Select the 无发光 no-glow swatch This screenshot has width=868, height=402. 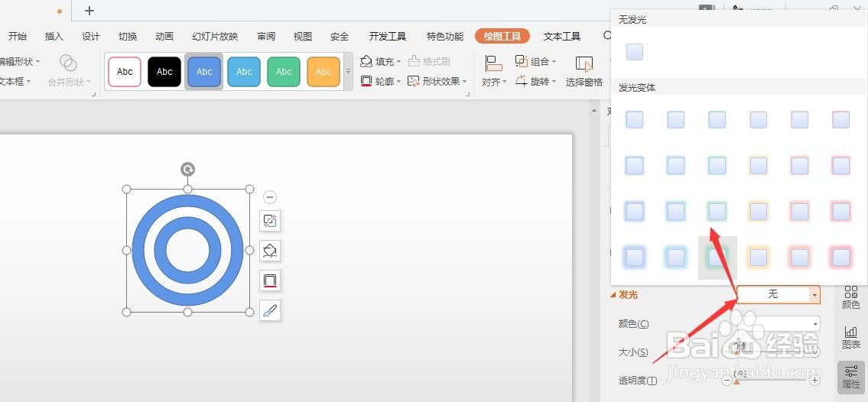635,52
